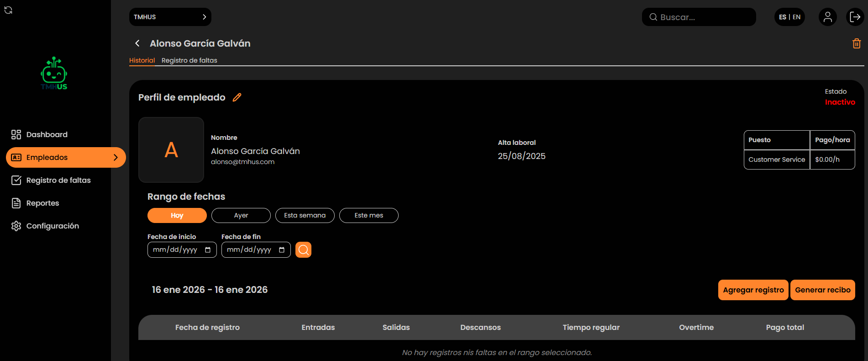
Task: Click the red delete employee trash icon
Action: 856,43
